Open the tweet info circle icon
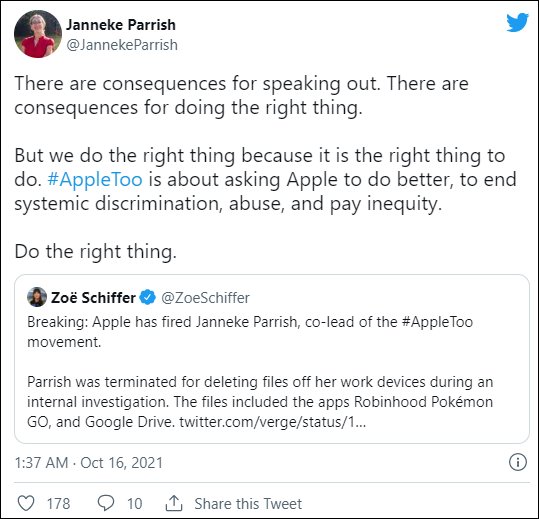The width and height of the screenshot is (539, 519). coord(517,462)
